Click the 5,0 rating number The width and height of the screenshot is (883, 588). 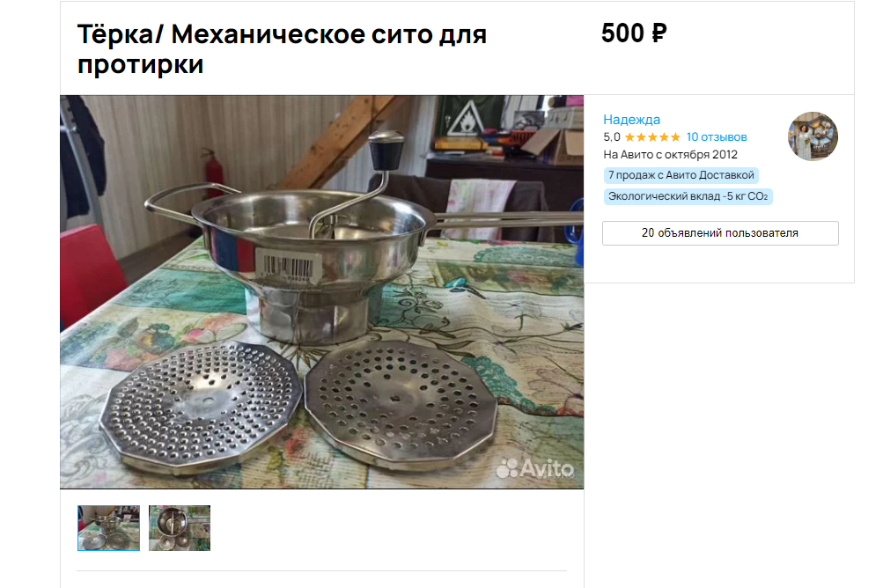pyautogui.click(x=612, y=136)
